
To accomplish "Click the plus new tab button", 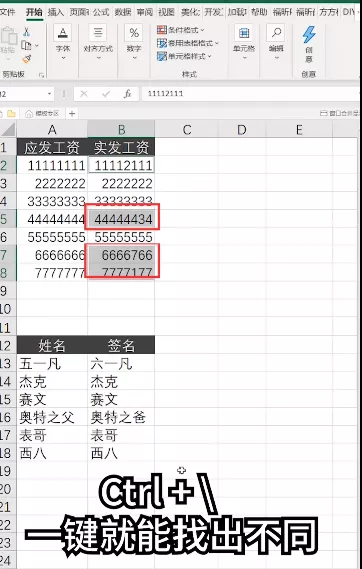I will pyautogui.click(x=72, y=114).
